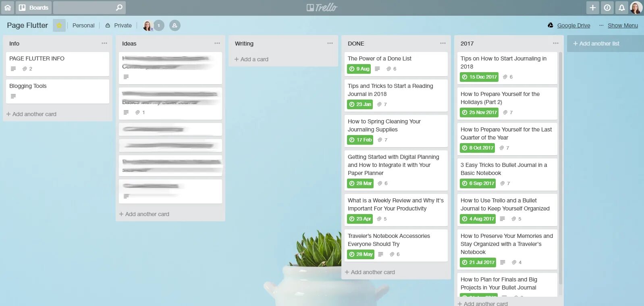
Task: Create new item with plus button
Action: [x=593, y=7]
